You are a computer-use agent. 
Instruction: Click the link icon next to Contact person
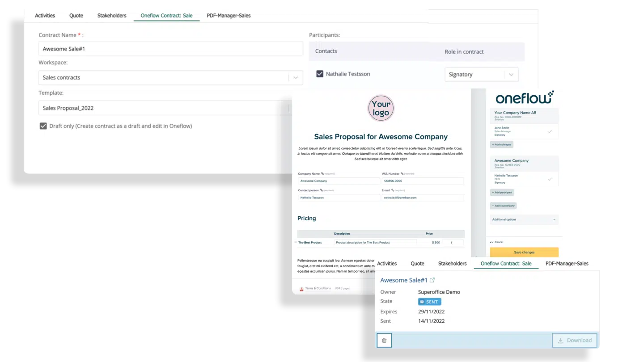coord(321,190)
